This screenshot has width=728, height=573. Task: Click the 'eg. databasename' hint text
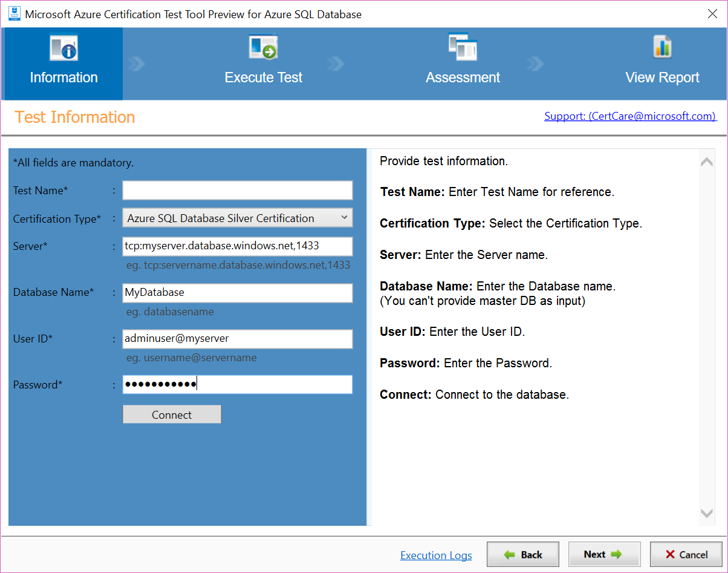point(170,312)
